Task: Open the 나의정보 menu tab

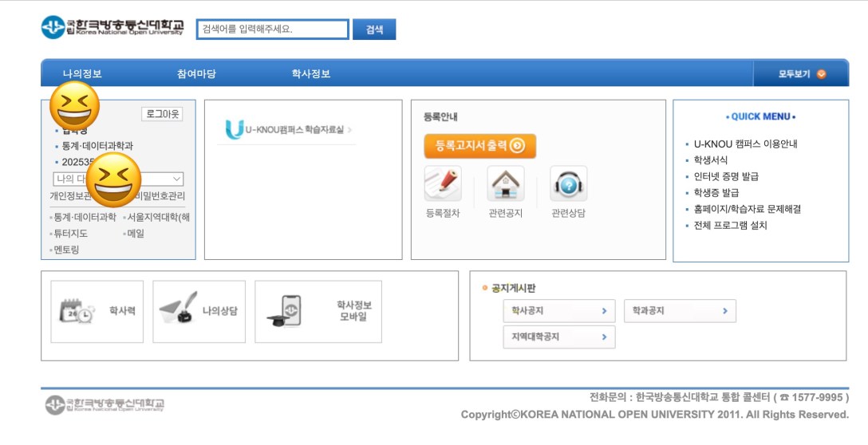Action: [x=82, y=74]
